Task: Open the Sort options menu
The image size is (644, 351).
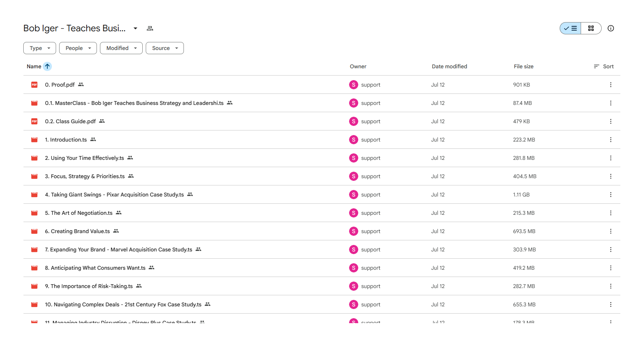Action: point(604,66)
